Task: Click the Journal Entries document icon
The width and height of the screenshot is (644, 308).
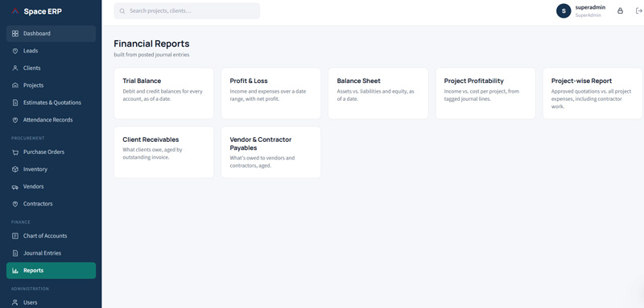Action: click(x=15, y=253)
